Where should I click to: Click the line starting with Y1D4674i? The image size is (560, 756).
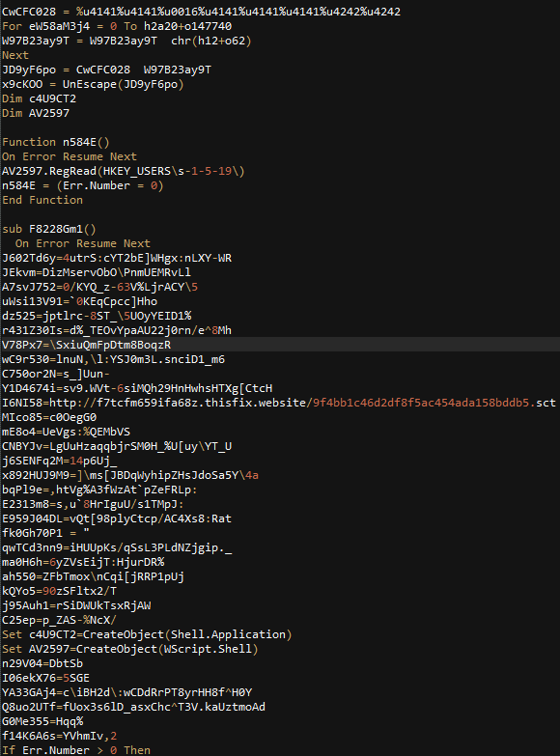click(137, 388)
